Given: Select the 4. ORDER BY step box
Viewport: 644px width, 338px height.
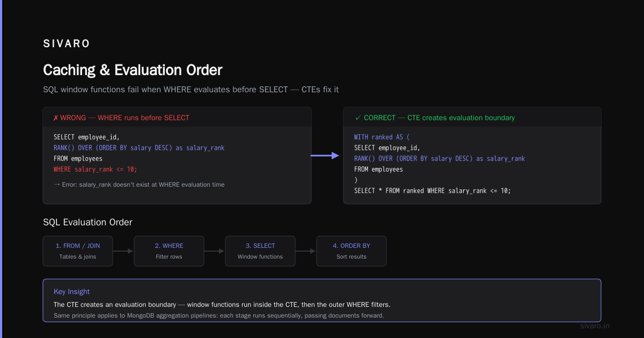Looking at the screenshot, I should point(352,251).
